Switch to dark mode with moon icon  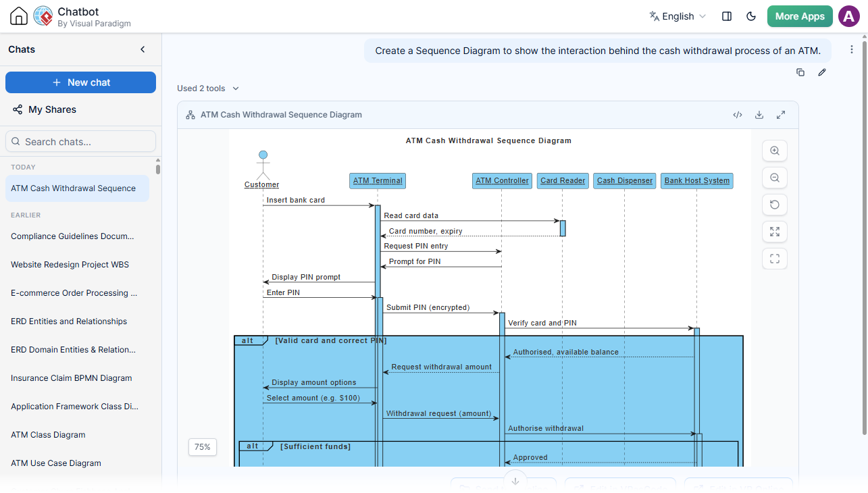pyautogui.click(x=751, y=16)
